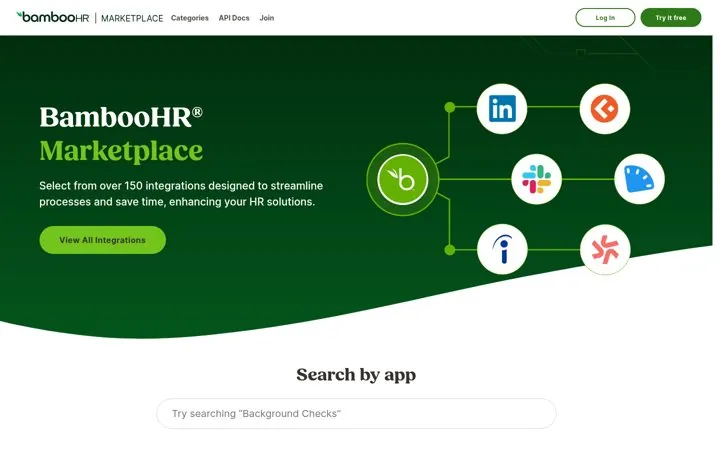Click the Try it free button

pos(671,17)
